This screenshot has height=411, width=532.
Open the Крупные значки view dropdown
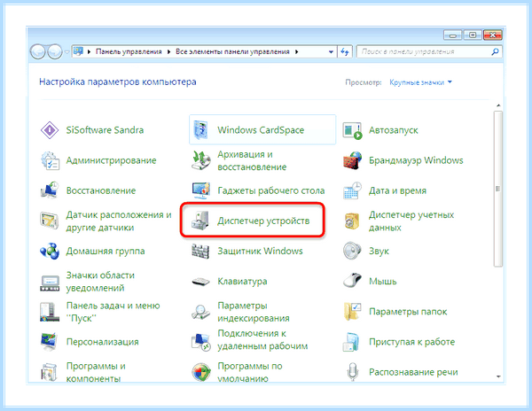coord(420,82)
